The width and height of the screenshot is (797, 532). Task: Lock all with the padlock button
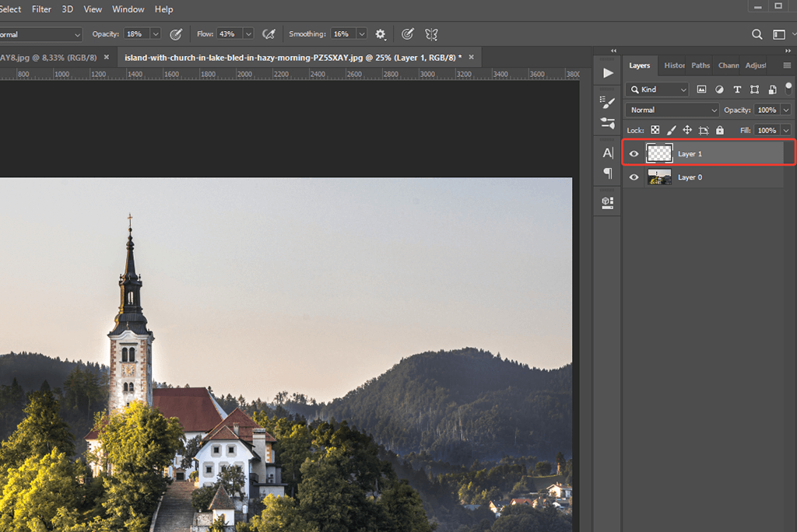click(720, 131)
